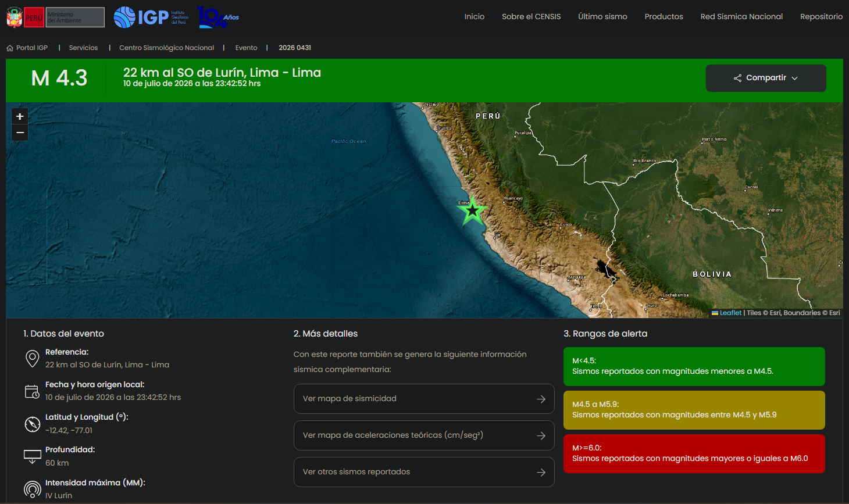The image size is (849, 504).
Task: Go to Último sismo page
Action: click(x=602, y=17)
